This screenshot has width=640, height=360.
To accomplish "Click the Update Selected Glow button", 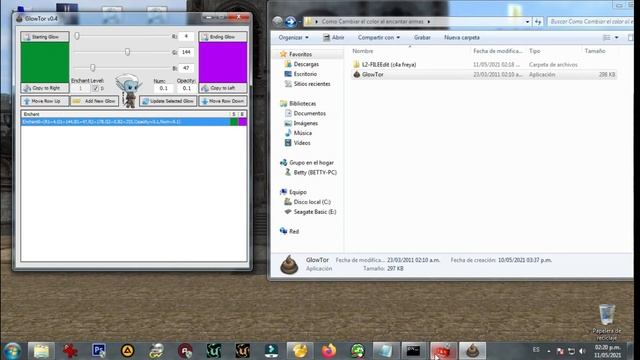I will (168, 101).
